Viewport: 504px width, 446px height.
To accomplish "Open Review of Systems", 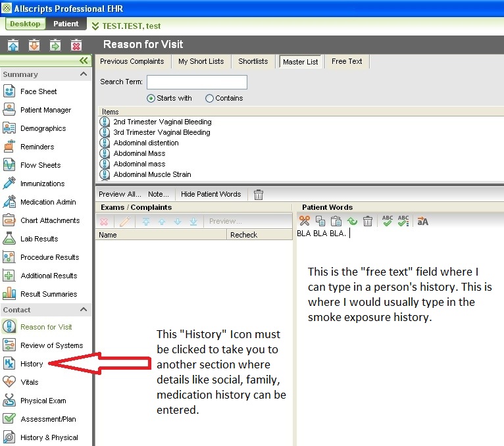I will (51, 345).
